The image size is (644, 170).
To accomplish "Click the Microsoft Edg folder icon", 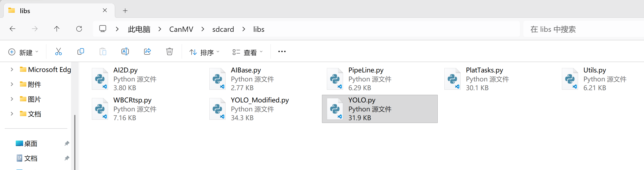I will [23, 69].
